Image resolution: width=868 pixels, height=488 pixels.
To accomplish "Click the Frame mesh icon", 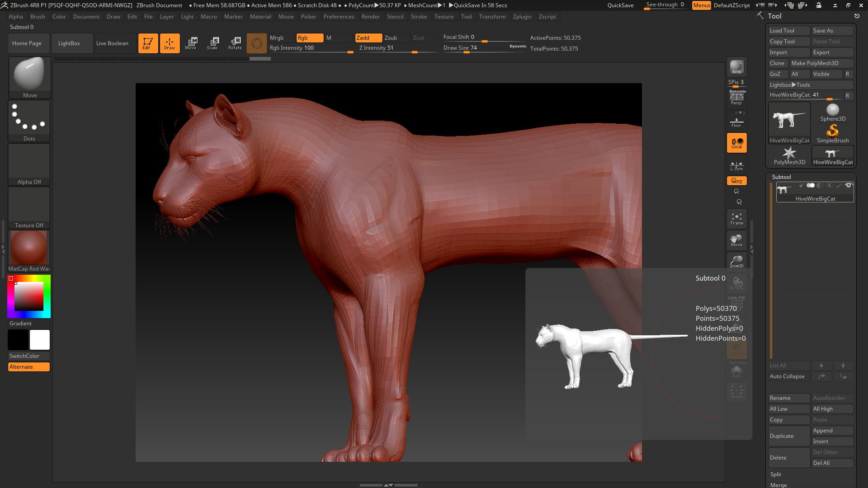I will point(736,219).
